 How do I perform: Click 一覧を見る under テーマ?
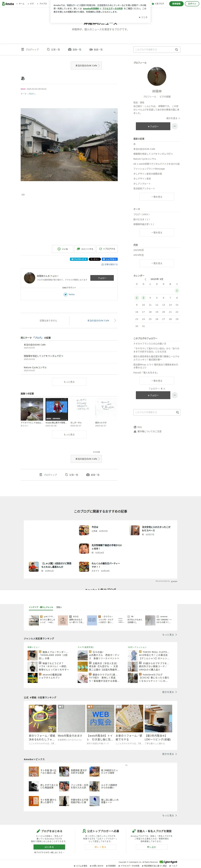coord(157,233)
